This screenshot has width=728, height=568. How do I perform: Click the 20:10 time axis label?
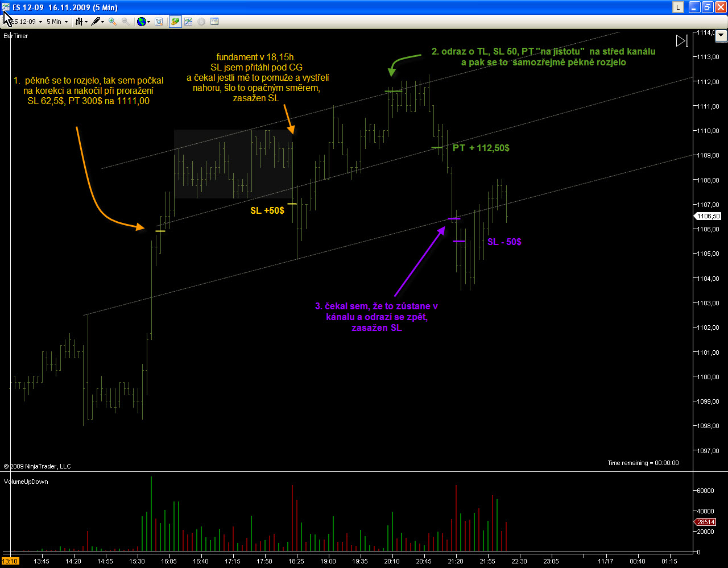pos(392,561)
